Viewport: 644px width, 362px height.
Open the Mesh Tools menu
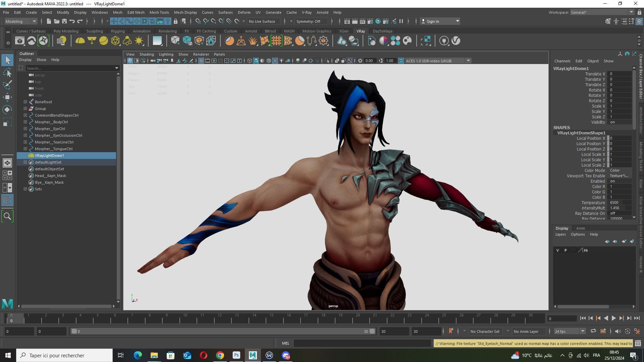point(159,12)
